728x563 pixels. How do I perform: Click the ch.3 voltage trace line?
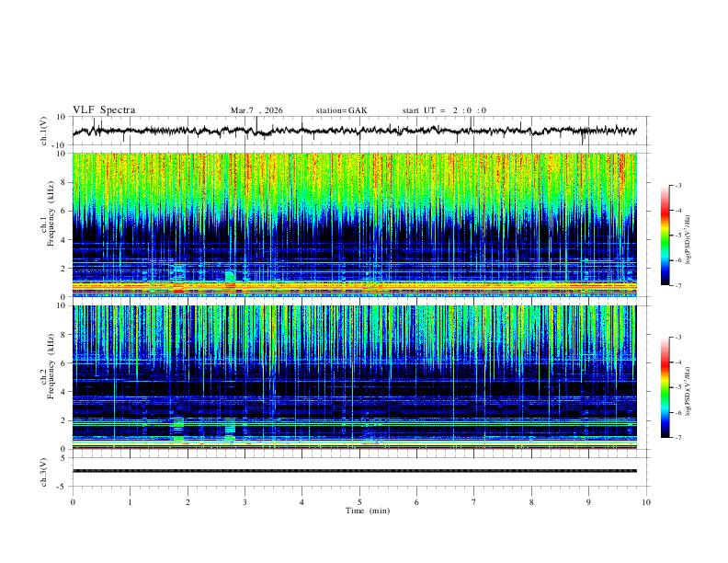click(354, 471)
